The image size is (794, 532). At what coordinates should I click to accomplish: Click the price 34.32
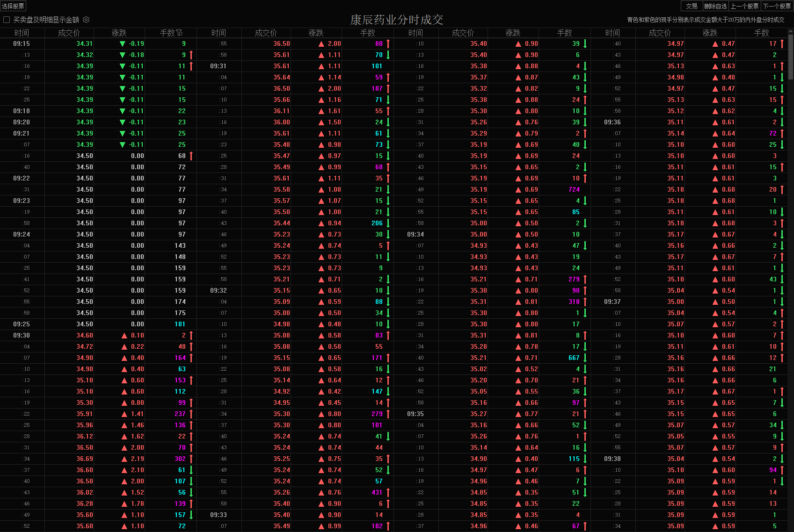tap(85, 55)
